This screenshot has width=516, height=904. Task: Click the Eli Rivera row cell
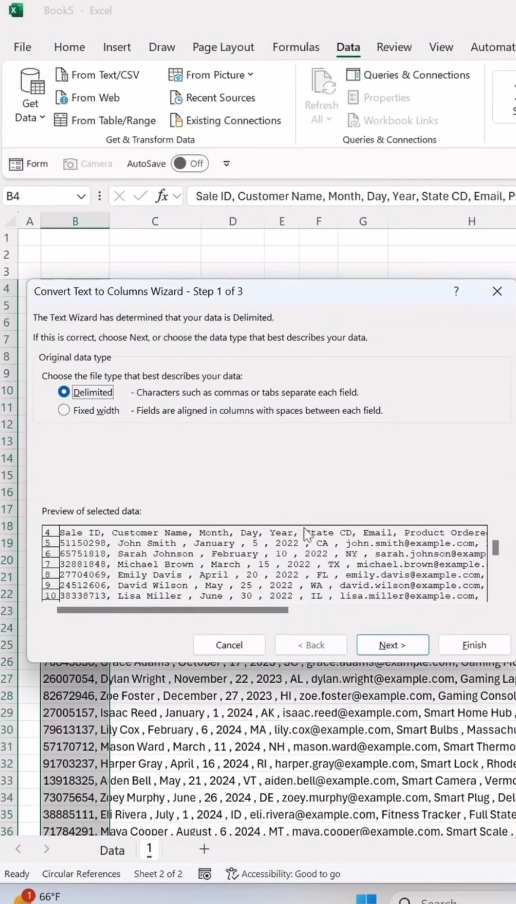(75, 815)
